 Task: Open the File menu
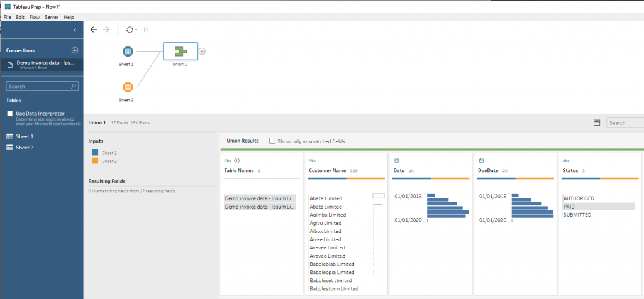click(x=8, y=17)
